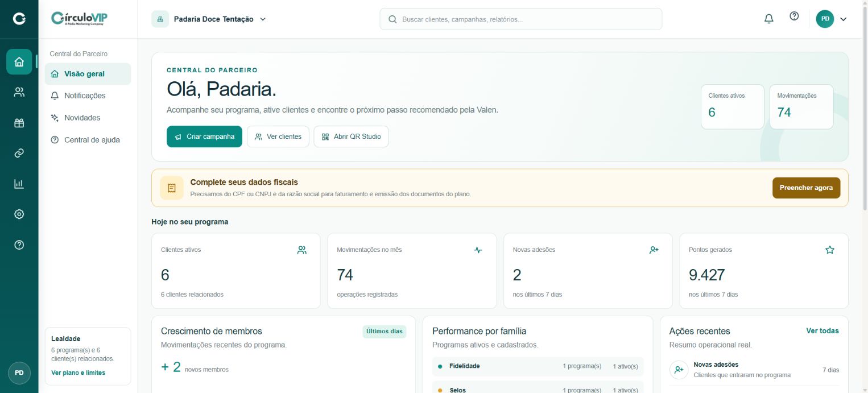Click the PD profile avatar in top bar

pyautogui.click(x=825, y=19)
